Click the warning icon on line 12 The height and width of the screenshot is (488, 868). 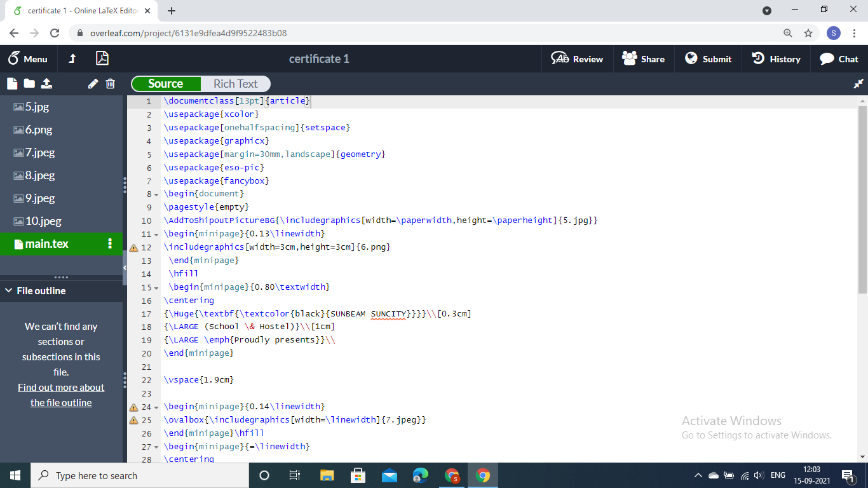(x=133, y=248)
